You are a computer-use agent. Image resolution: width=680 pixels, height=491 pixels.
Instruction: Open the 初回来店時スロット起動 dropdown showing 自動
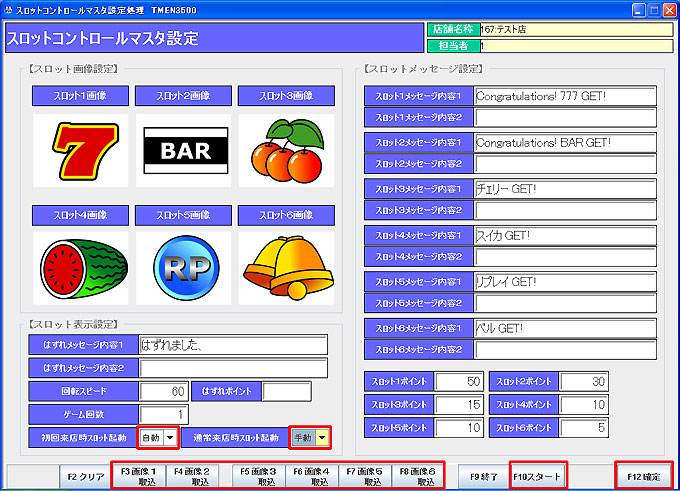[x=158, y=438]
